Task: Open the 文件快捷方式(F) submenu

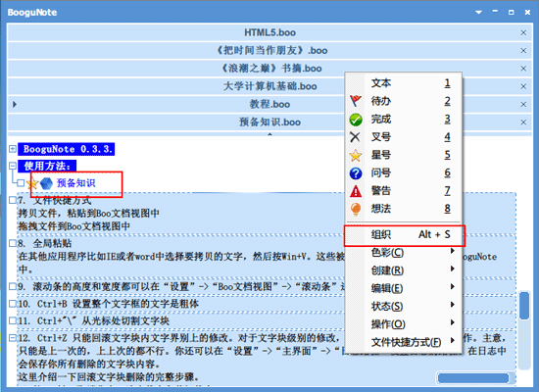Action: point(404,342)
